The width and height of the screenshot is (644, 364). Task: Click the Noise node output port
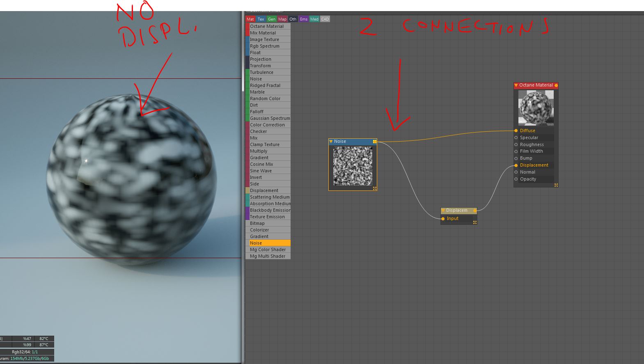click(375, 142)
